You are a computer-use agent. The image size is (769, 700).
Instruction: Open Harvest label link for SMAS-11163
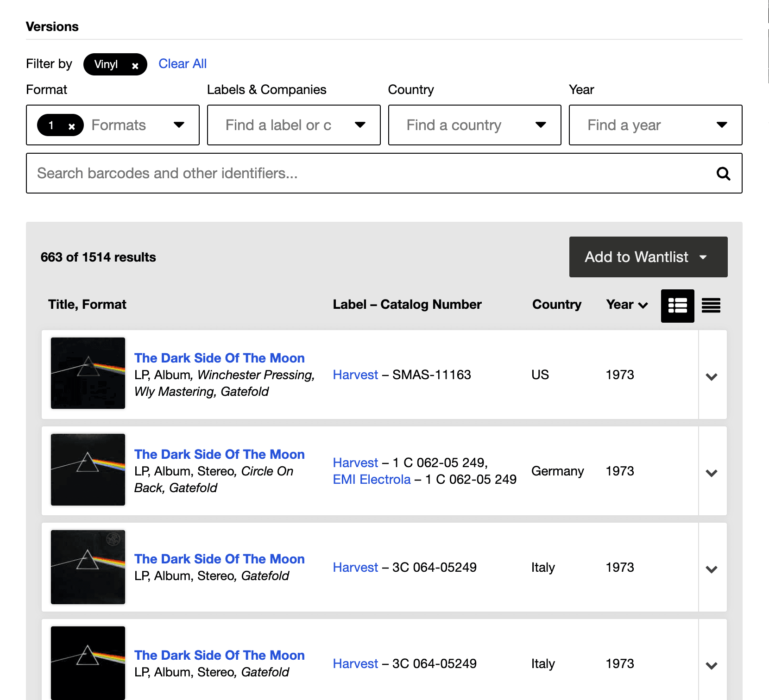[x=355, y=375]
